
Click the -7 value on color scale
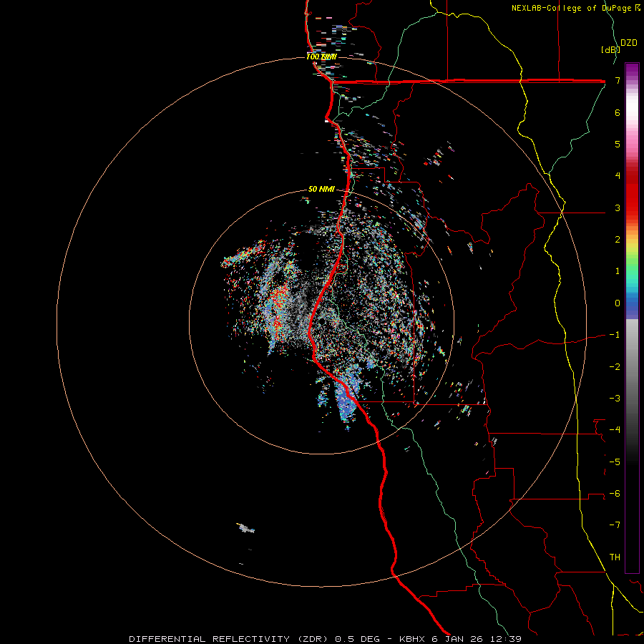click(615, 525)
